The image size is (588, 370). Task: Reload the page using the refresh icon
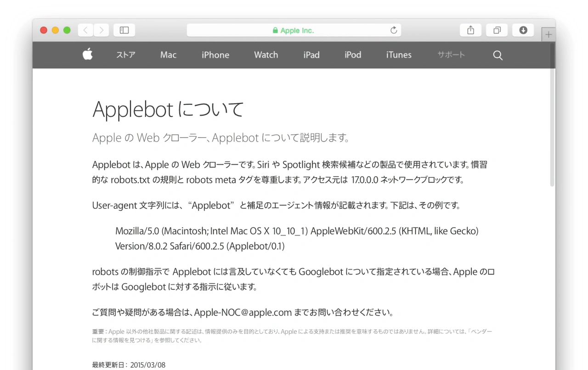click(394, 30)
